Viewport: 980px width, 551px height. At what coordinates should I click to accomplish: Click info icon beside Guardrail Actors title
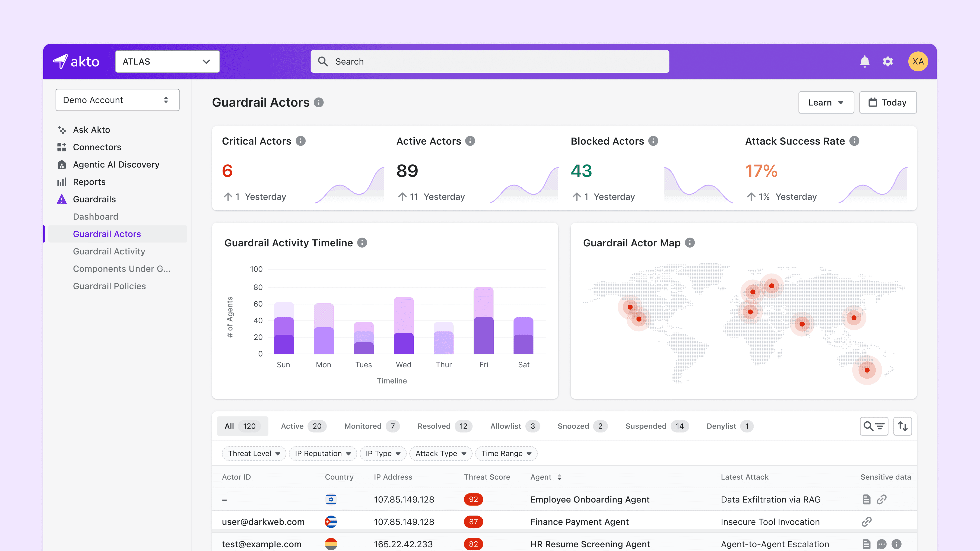coord(318,102)
